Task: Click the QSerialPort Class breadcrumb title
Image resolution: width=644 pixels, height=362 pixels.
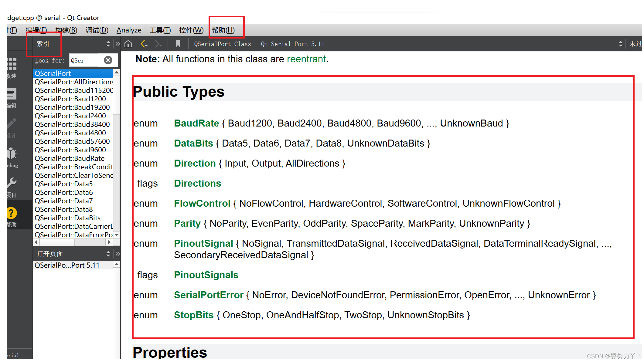Action: [223, 44]
